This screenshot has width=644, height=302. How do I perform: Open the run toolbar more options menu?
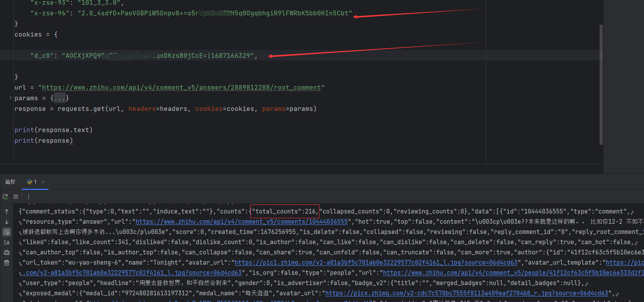pos(29,197)
